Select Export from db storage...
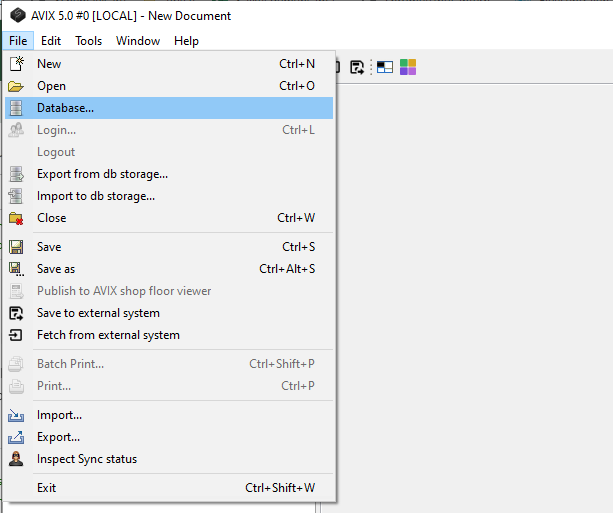Viewport: 613px width, 513px height. pos(102,174)
